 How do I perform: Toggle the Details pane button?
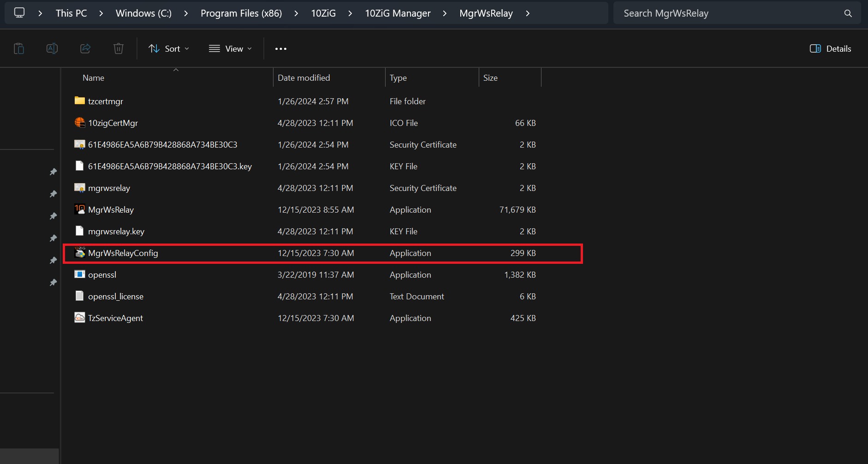click(830, 48)
